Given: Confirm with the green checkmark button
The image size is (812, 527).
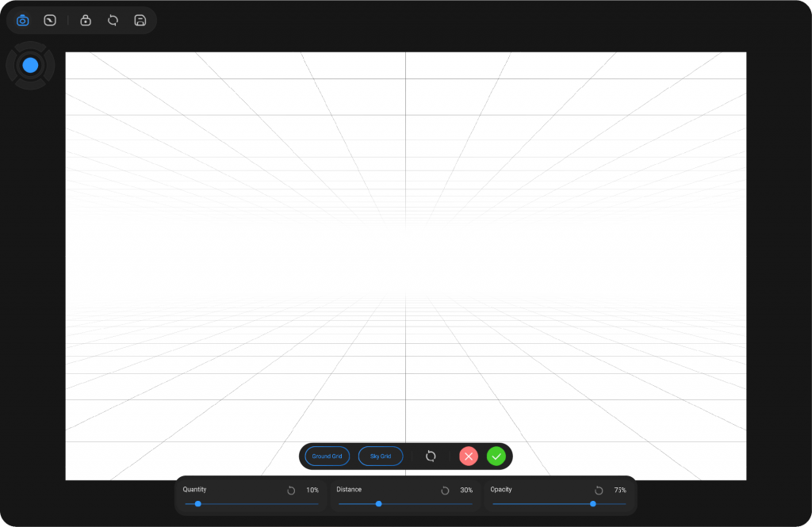Looking at the screenshot, I should (x=496, y=456).
